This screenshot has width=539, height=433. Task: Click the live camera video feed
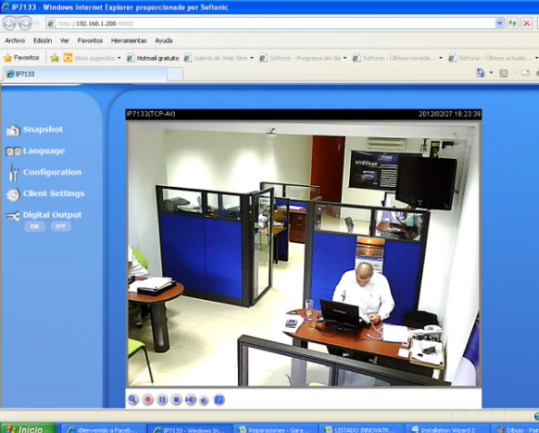point(304,254)
